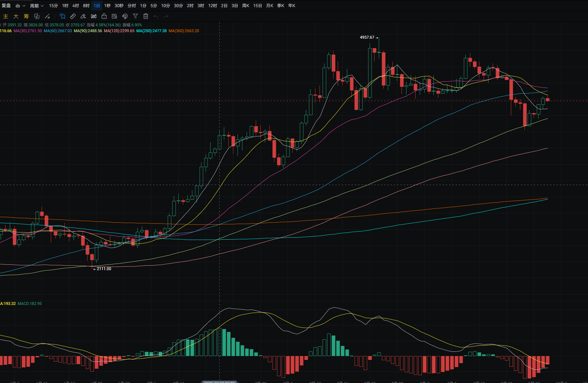Image resolution: width=588 pixels, height=383 pixels.
Task: Select the 3时 timeframe
Action: point(201,6)
